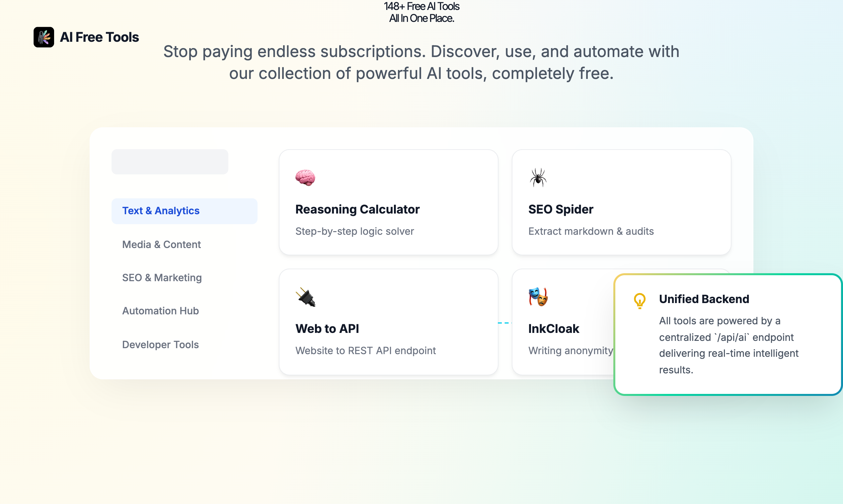
Task: Open the Reasoning Calculator tool
Action: tap(388, 202)
